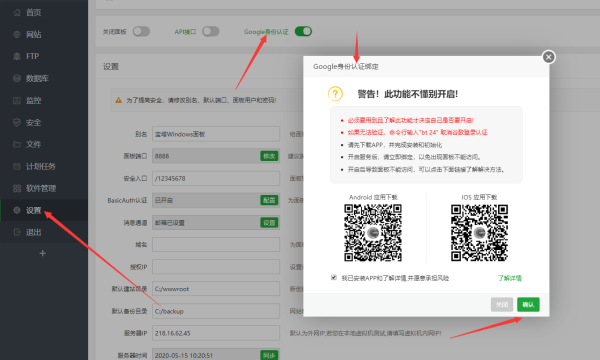Click the 服务器IP field 218.16.62.45
This screenshot has height=360, width=600.
(216, 333)
